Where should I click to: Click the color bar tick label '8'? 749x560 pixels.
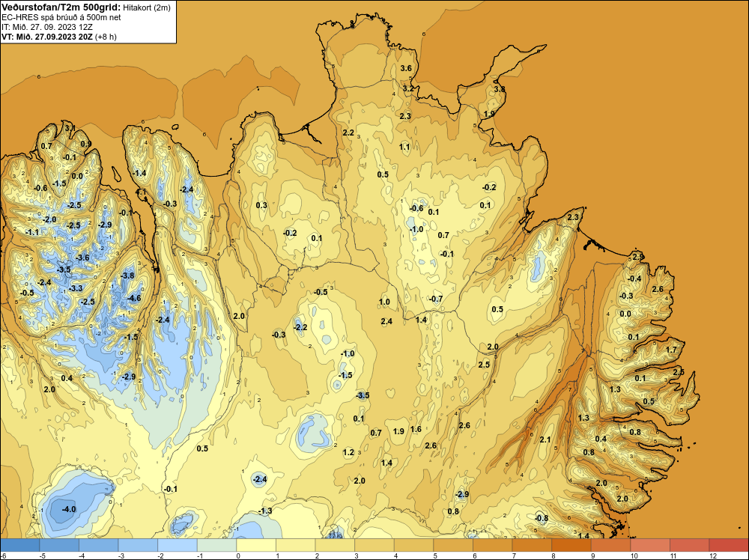(552, 556)
